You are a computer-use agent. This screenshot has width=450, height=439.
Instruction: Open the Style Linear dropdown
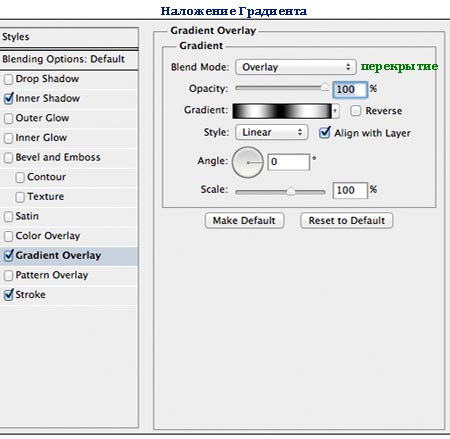[x=271, y=132]
